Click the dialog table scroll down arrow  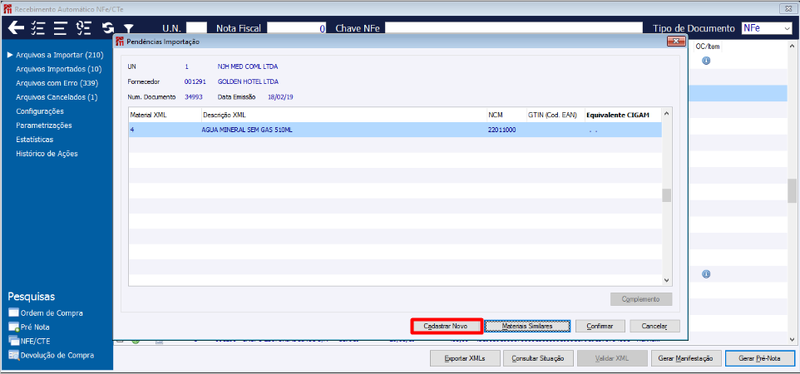point(666,280)
